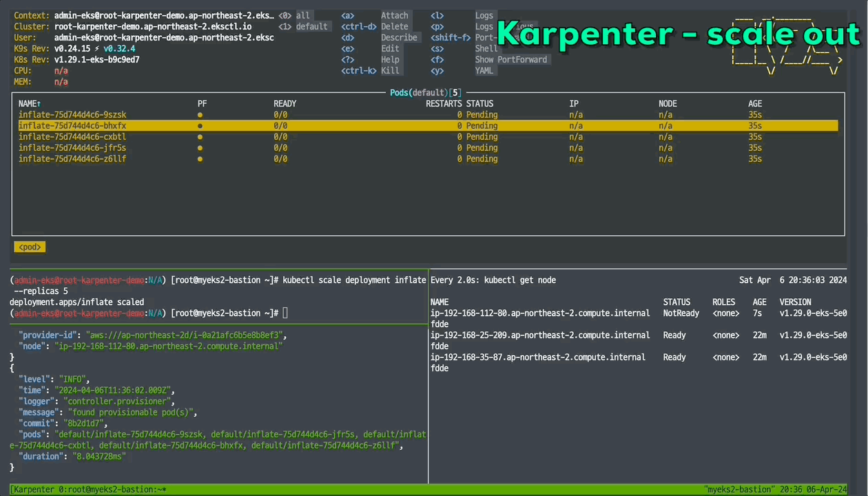
Task: Select the inflate-75d744d4c6-9szsk pod row
Action: [x=428, y=114]
